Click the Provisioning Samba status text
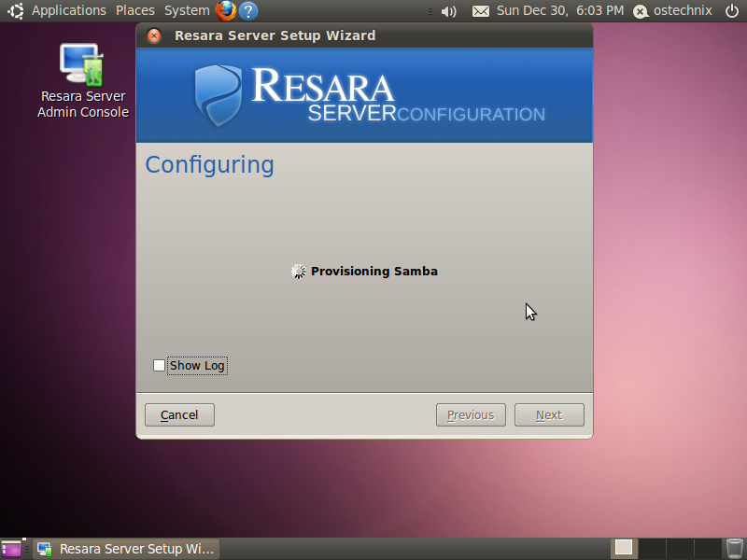 (374, 271)
